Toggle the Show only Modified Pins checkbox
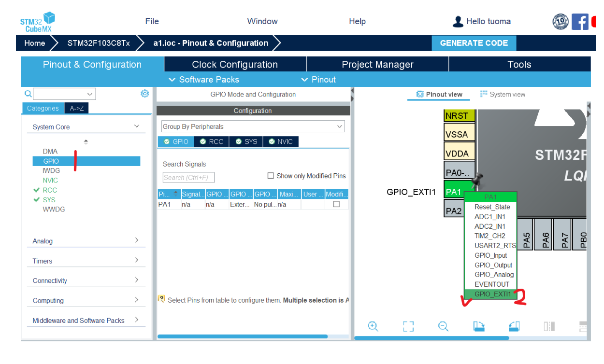Screen dimensions: 604x364 pos(271,176)
